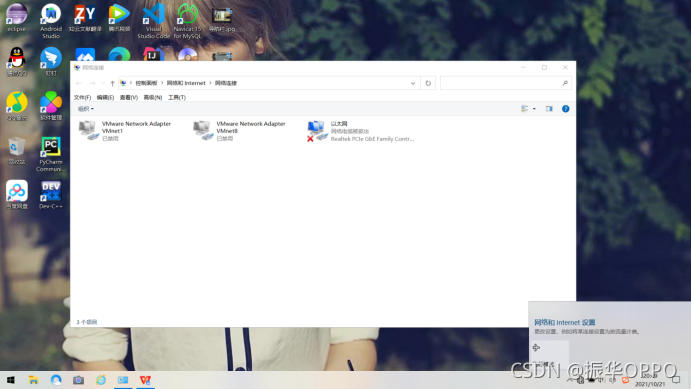Image resolution: width=692 pixels, height=389 pixels.
Task: Open the Dev-C++ desktop shortcut
Action: tap(51, 194)
